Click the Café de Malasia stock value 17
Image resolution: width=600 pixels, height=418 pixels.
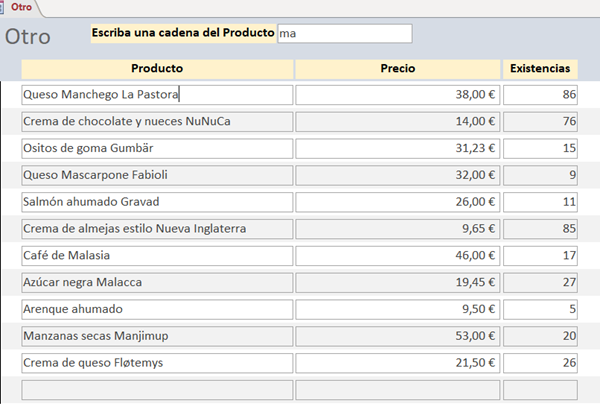pos(540,255)
